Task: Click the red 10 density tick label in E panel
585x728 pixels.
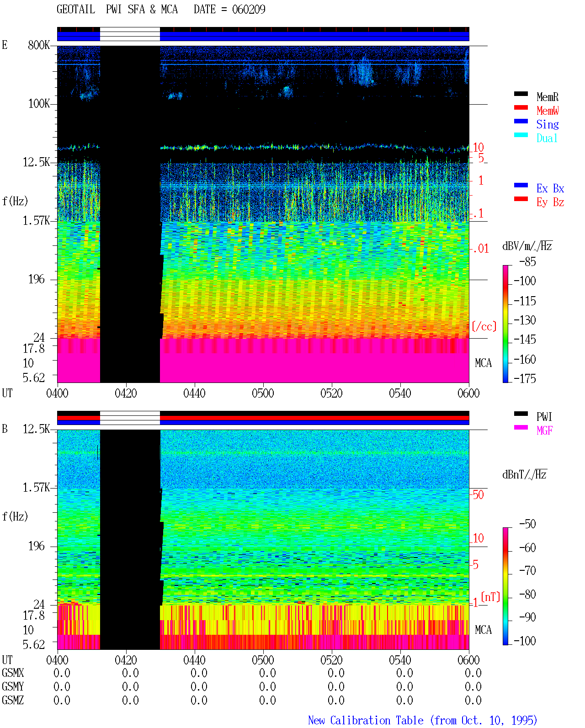Action: (478, 147)
